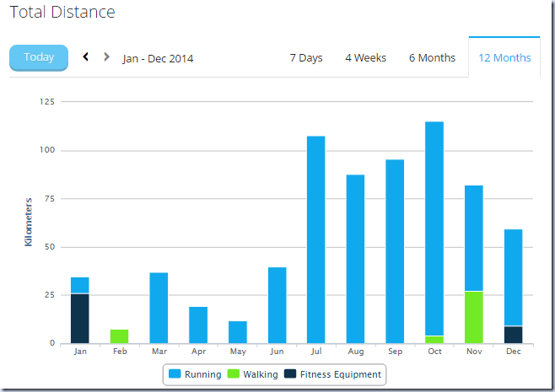This screenshot has height=392, width=555.
Task: Go to the previous period with left arrow
Action: click(x=85, y=56)
